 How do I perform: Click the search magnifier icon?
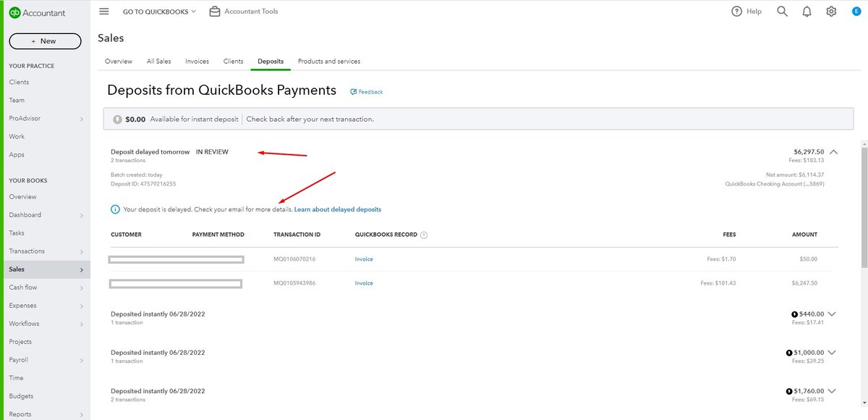(782, 12)
